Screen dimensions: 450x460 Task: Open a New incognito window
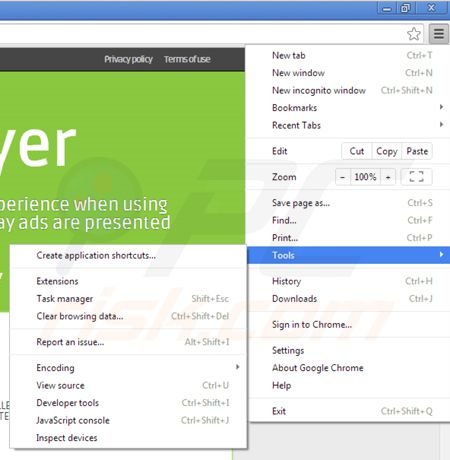coord(348,90)
